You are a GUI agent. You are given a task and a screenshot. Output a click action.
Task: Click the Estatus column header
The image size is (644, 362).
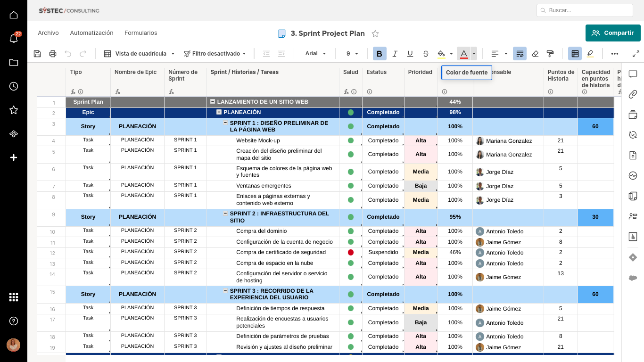coord(377,72)
